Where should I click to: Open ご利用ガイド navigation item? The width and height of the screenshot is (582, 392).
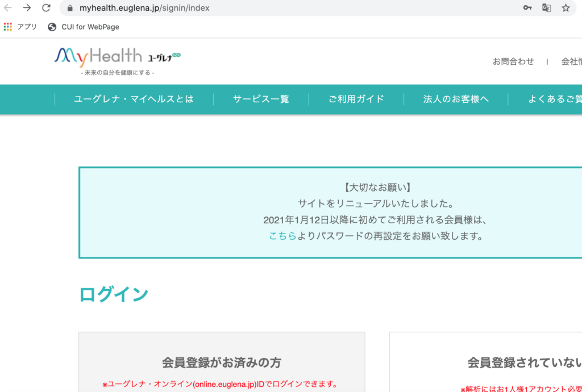click(x=356, y=99)
